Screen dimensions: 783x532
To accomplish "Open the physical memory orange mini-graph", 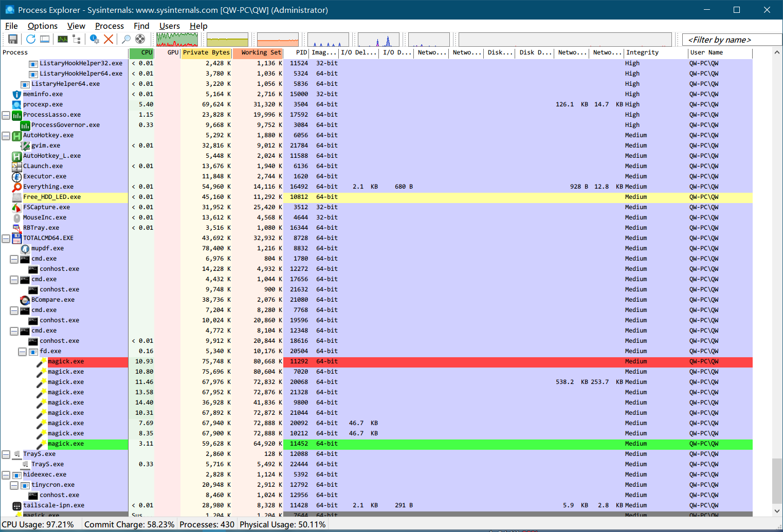I will (x=278, y=40).
